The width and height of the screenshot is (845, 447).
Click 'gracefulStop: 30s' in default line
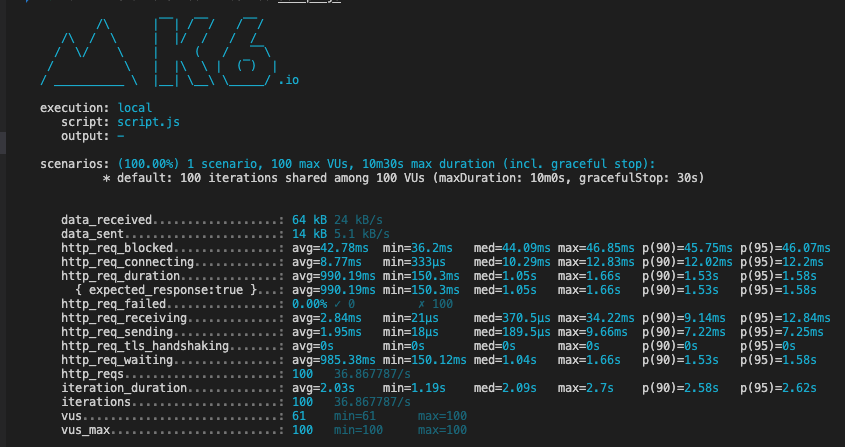point(641,178)
